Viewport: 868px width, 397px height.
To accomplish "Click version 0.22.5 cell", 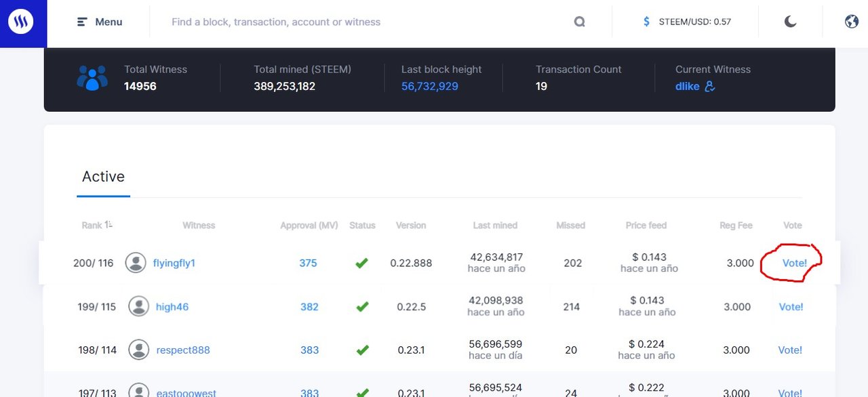I will [x=412, y=307].
